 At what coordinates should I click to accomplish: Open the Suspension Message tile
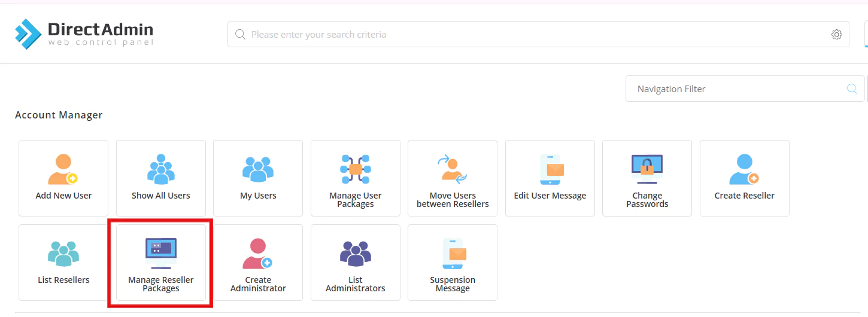click(x=453, y=263)
